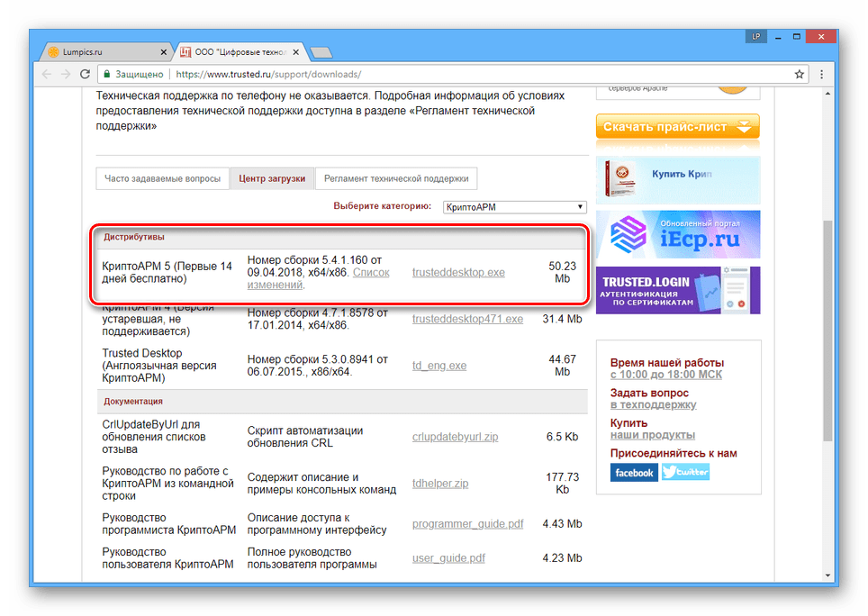Click the address bar URL field

pos(450,74)
